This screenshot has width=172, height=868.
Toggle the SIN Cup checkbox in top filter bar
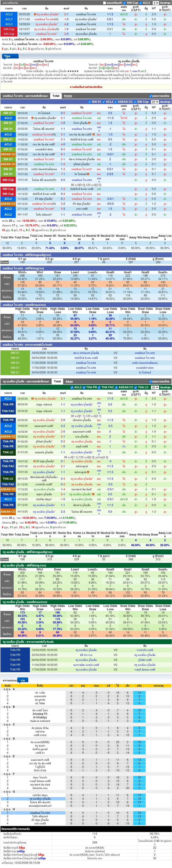tap(125, 3)
